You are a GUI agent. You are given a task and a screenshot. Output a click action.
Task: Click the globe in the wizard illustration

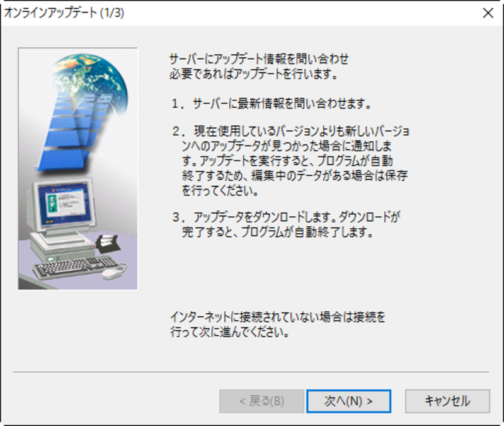(x=91, y=81)
